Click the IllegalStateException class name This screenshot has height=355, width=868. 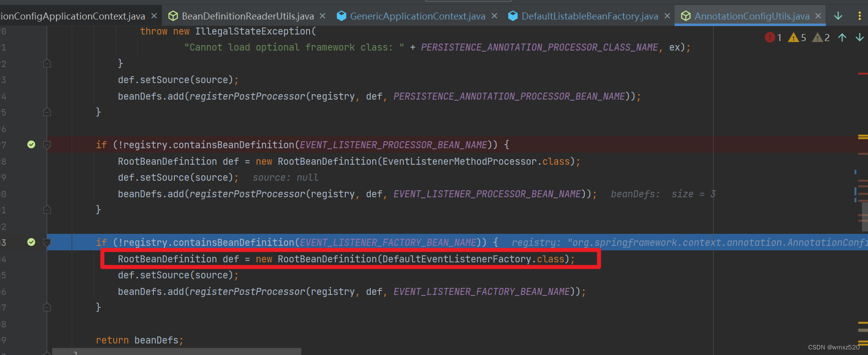(x=253, y=31)
